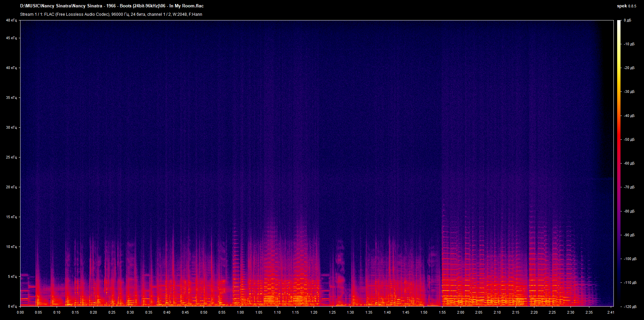644x320 pixels.
Task: Click the 48 кГц frequency axis label
Action: [x=11, y=20]
